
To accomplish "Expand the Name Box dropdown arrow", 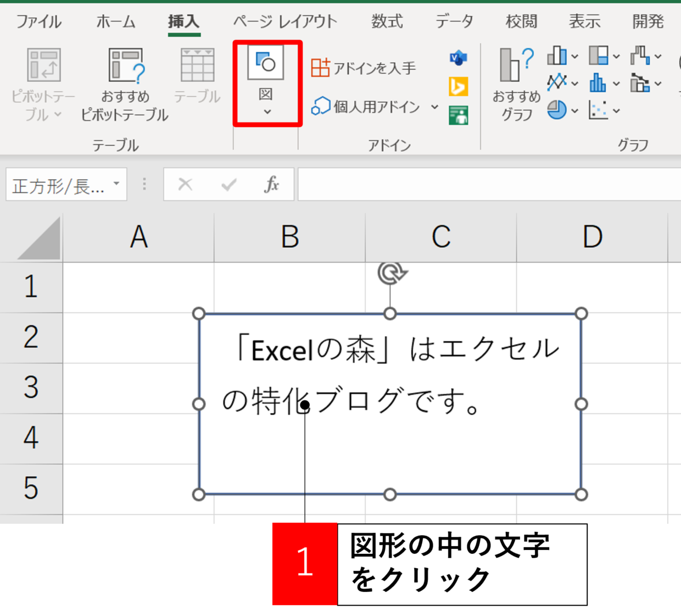I will tap(116, 184).
